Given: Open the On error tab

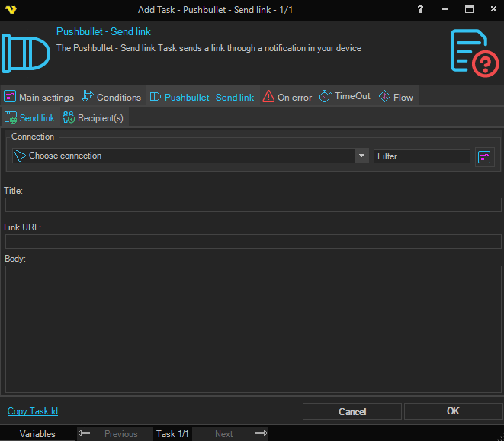Looking at the screenshot, I should coord(287,97).
